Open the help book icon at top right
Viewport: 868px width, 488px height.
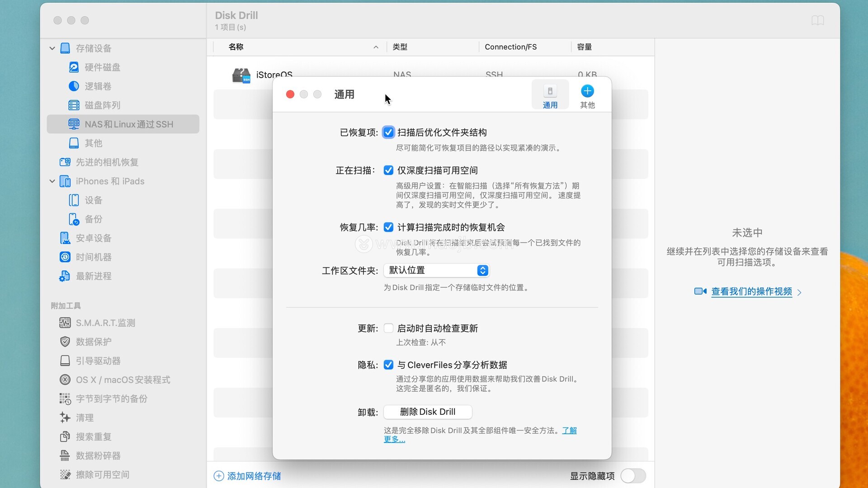[817, 20]
